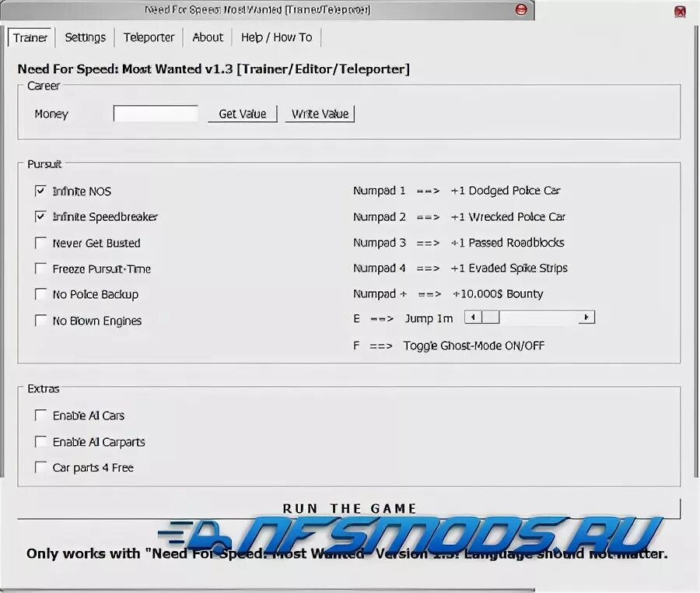
Task: Close the outer window with red X
Action: point(680,12)
